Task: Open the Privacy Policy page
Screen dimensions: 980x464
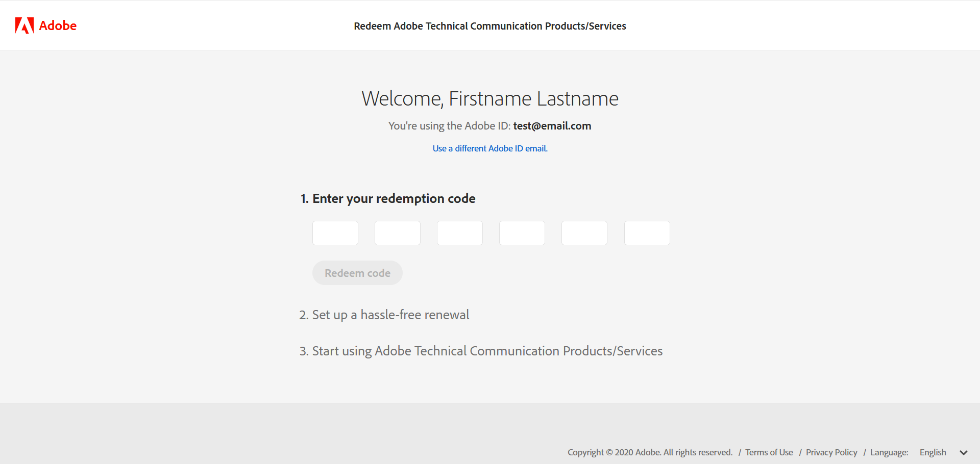Action: tap(831, 452)
